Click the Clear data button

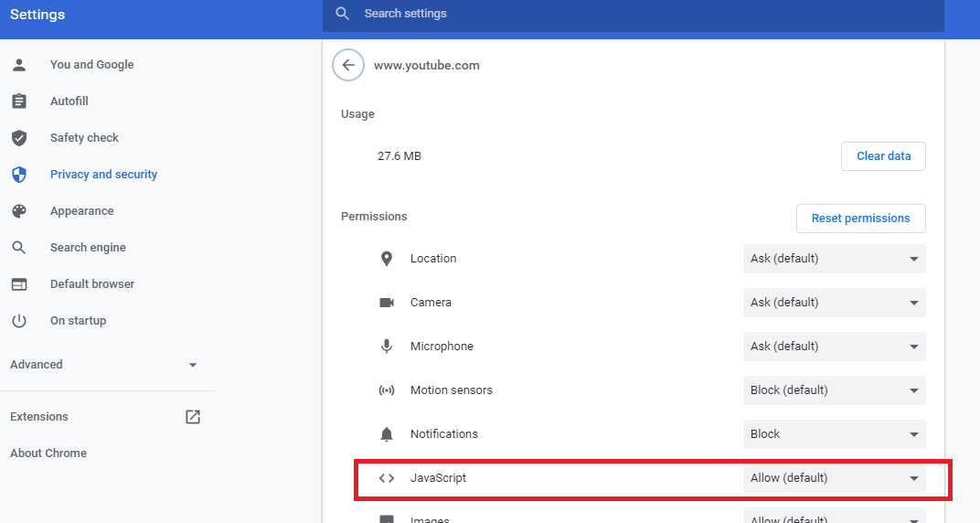click(883, 156)
